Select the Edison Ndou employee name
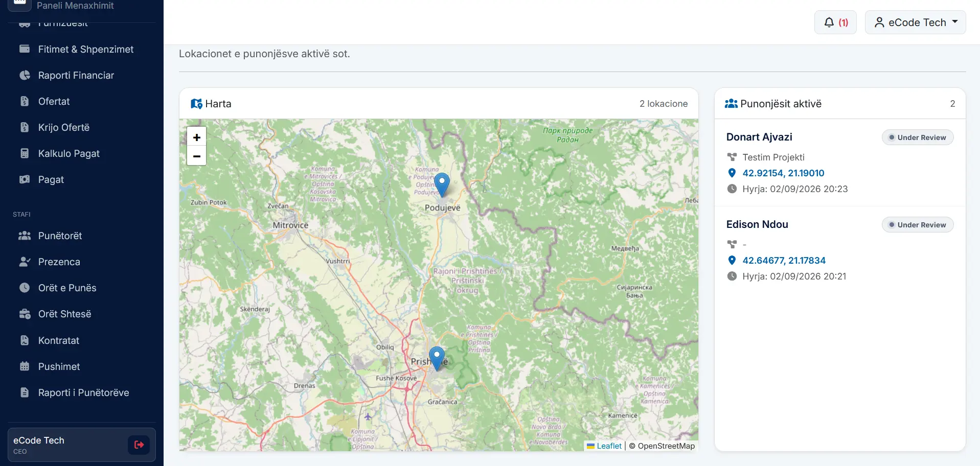This screenshot has height=466, width=980. (757, 224)
